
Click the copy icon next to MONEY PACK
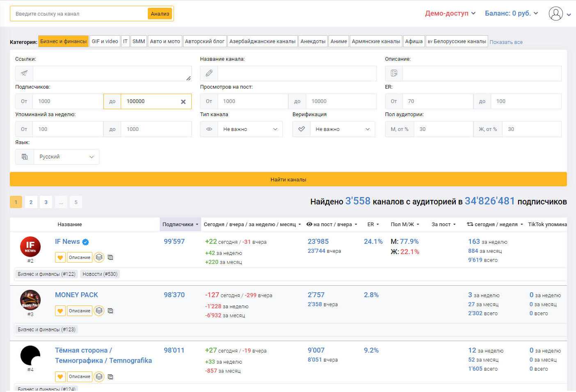coord(110,311)
